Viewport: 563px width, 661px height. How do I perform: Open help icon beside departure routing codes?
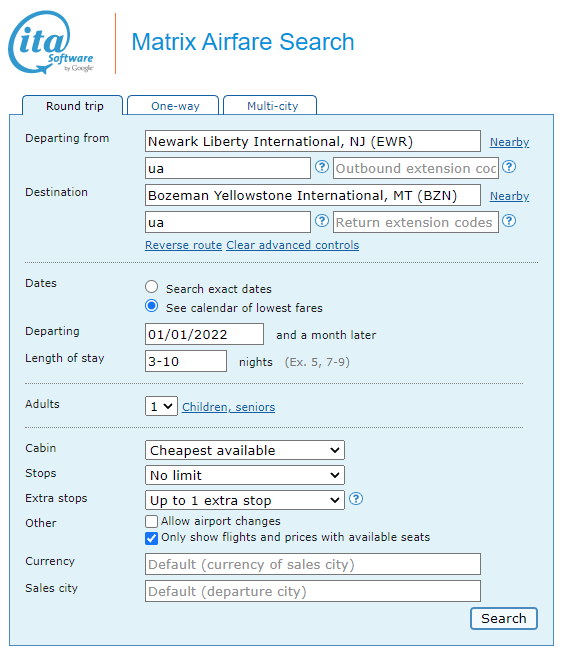tap(322, 167)
